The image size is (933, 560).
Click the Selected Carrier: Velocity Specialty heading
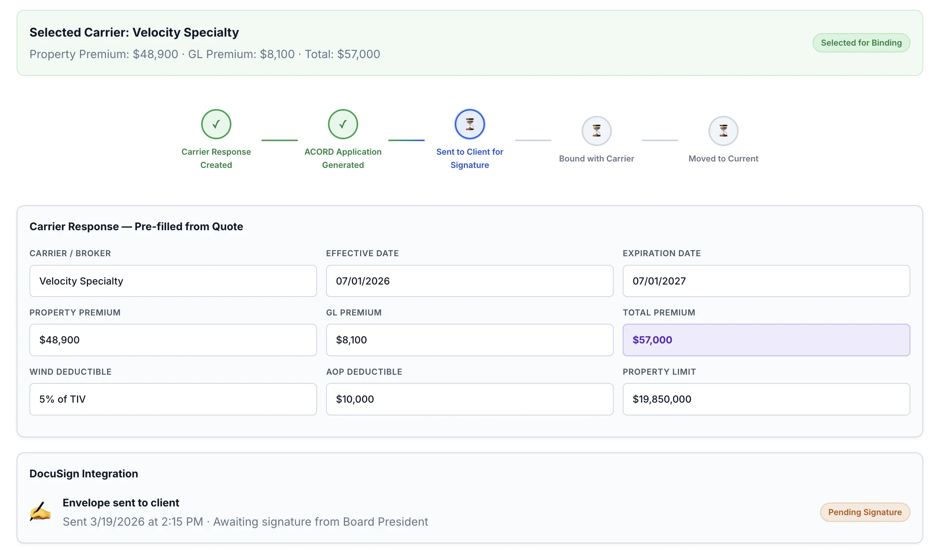134,32
